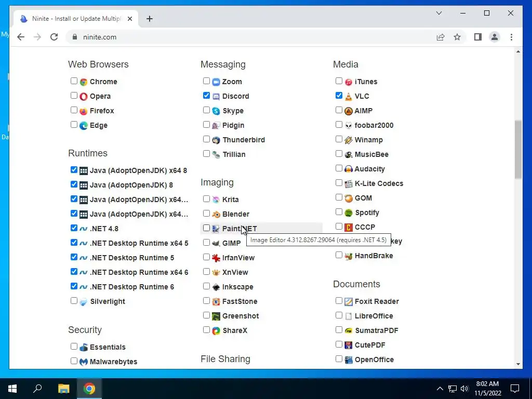
Task: Click the GIMP icon
Action: click(x=216, y=243)
